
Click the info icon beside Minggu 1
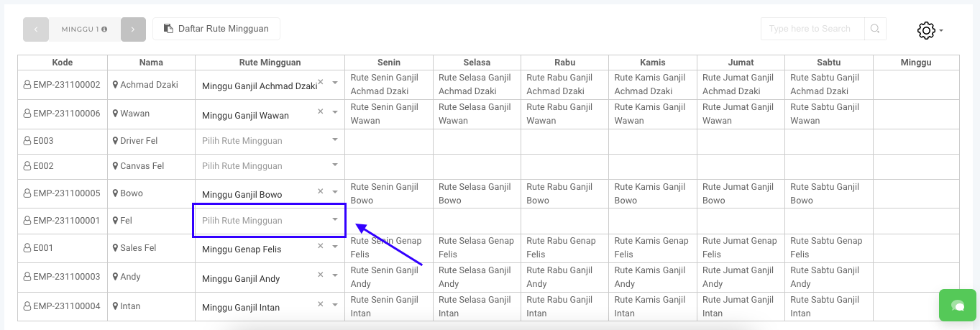pos(105,29)
